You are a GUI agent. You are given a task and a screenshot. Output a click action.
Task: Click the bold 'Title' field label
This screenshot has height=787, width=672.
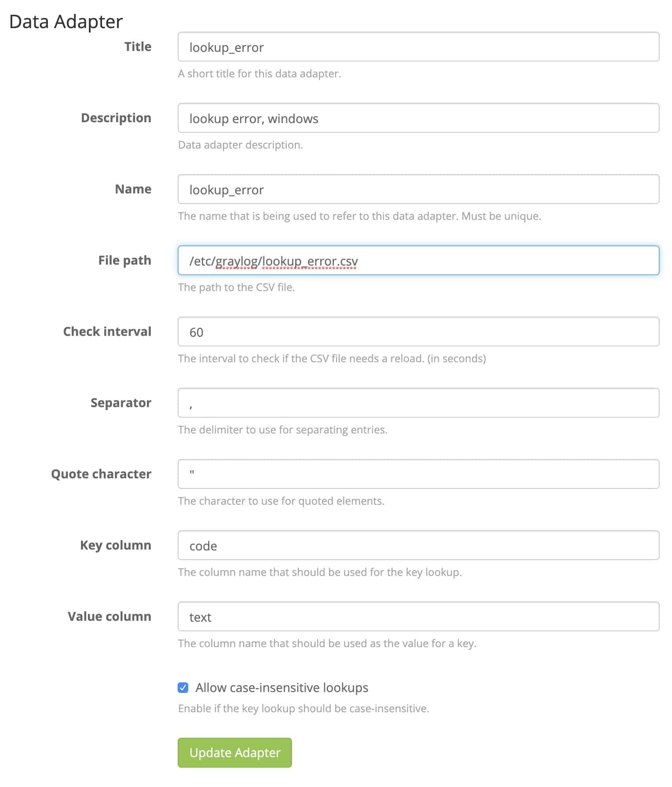(138, 47)
